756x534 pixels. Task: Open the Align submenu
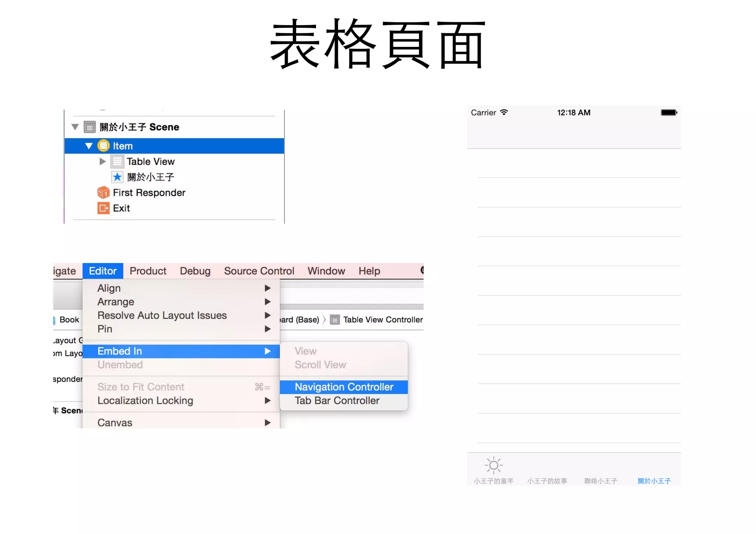[x=181, y=288]
